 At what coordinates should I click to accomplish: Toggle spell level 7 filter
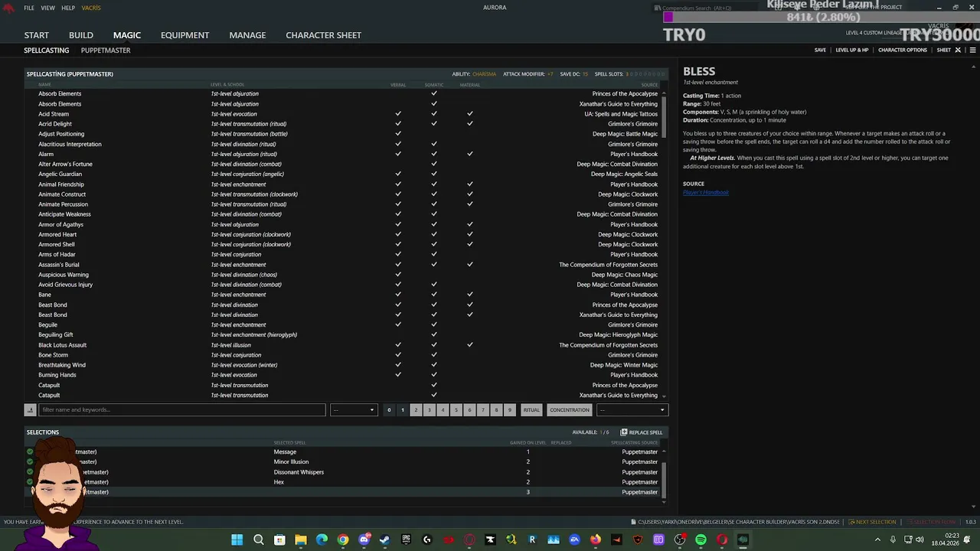pos(483,410)
